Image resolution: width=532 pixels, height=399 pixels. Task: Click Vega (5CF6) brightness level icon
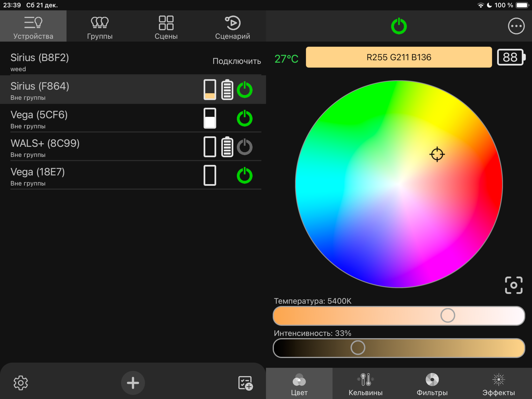(210, 118)
